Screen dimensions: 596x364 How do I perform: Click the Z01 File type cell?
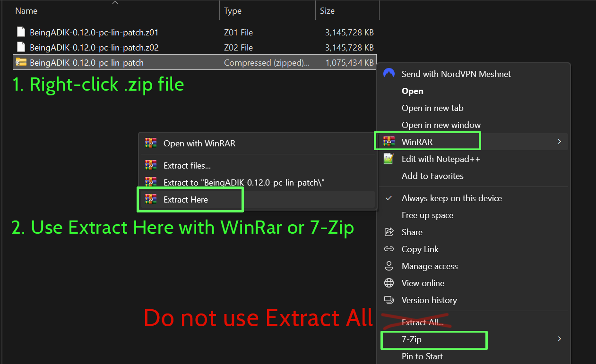coord(238,32)
